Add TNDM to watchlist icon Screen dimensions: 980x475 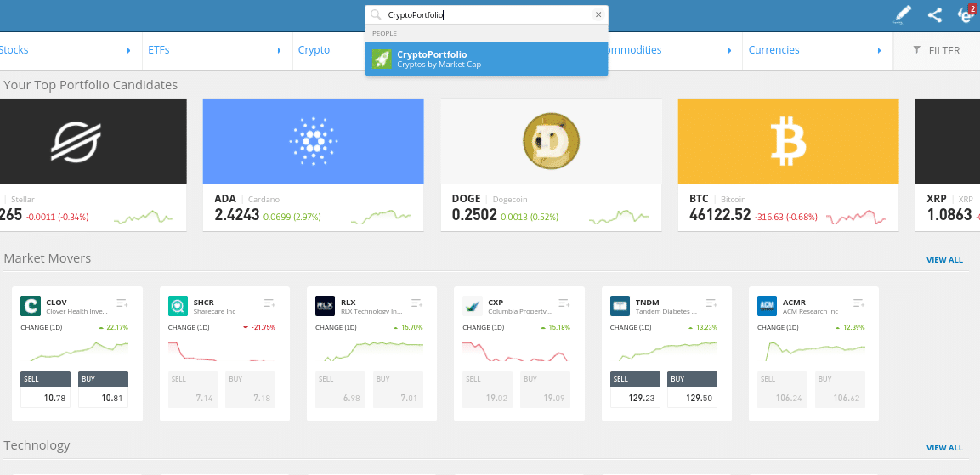[x=711, y=303]
